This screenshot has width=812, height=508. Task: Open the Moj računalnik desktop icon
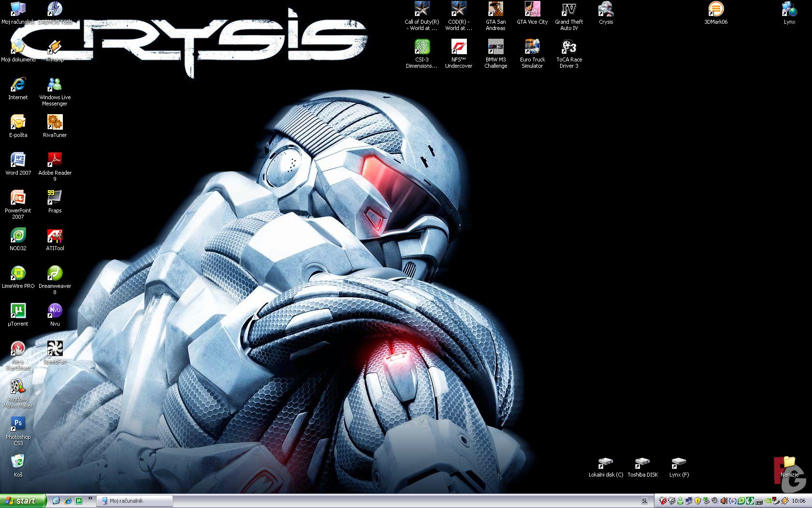(18, 13)
